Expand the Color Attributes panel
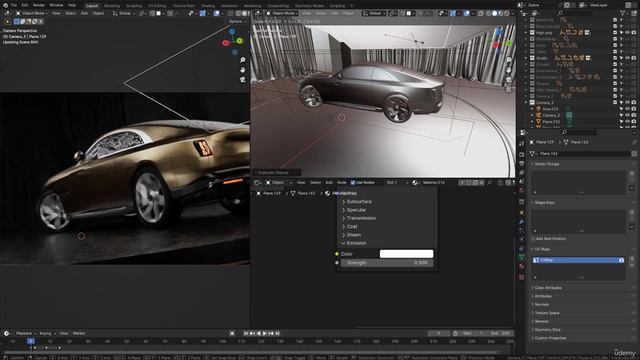The width and height of the screenshot is (640, 360). tap(548, 288)
